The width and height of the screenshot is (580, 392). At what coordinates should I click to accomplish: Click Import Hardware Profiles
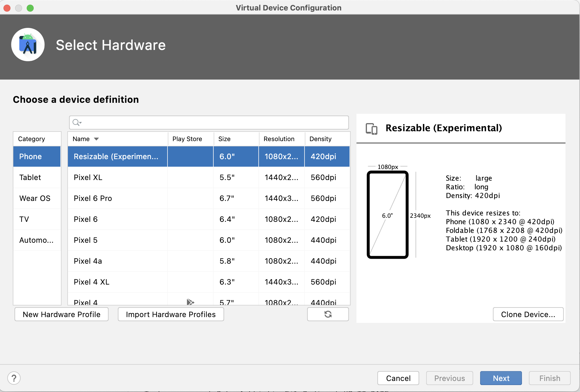(x=171, y=314)
